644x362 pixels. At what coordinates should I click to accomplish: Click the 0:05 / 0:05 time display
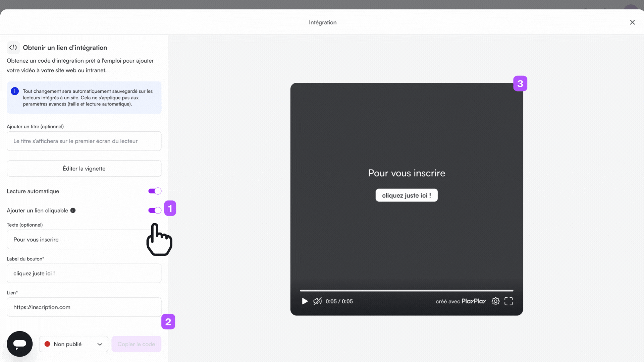pyautogui.click(x=339, y=301)
